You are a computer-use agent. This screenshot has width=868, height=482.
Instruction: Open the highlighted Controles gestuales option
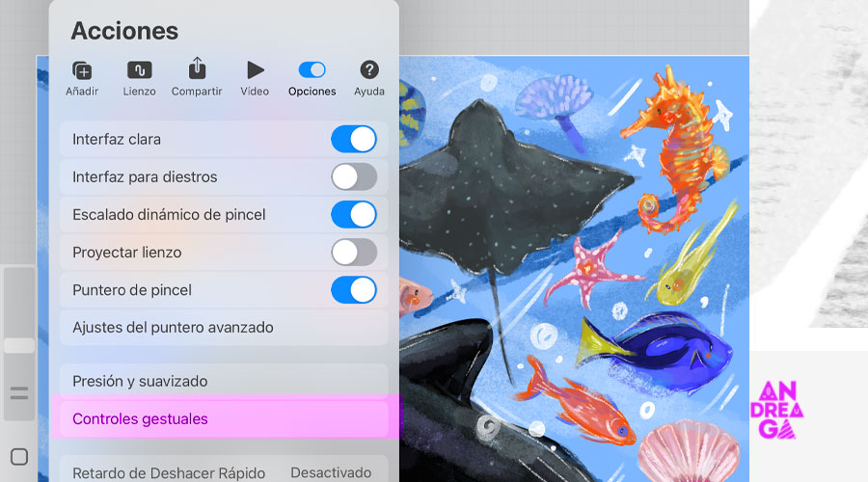tap(224, 419)
